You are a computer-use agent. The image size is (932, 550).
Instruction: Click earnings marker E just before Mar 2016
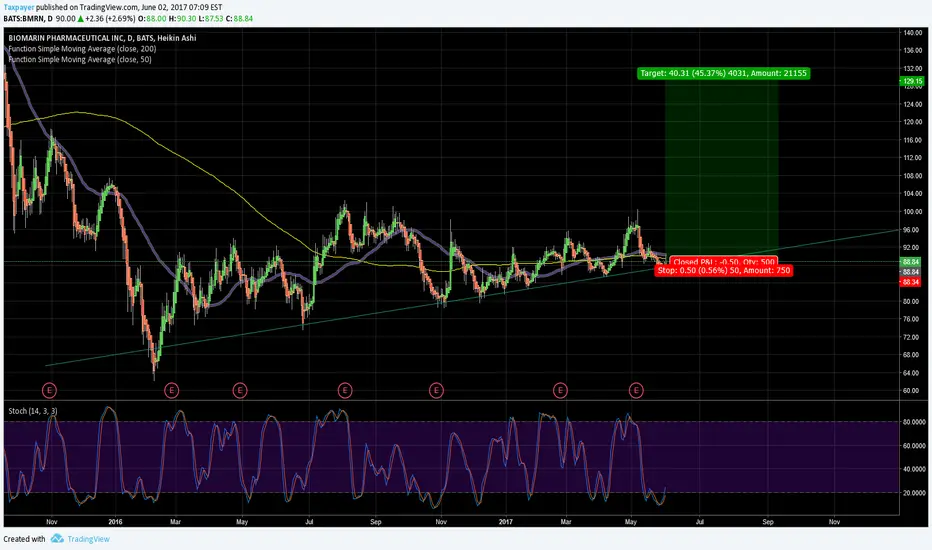pos(171,391)
